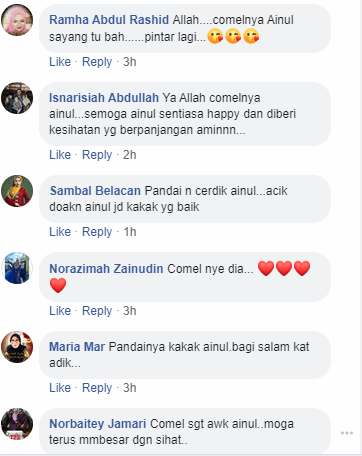Open the Ramha Abdul Rashid name link
This screenshot has width=362, height=456.
pyautogui.click(x=109, y=20)
